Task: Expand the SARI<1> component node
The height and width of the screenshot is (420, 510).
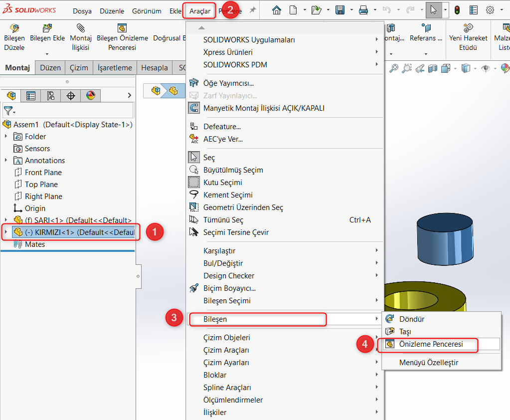Action: pos(6,220)
